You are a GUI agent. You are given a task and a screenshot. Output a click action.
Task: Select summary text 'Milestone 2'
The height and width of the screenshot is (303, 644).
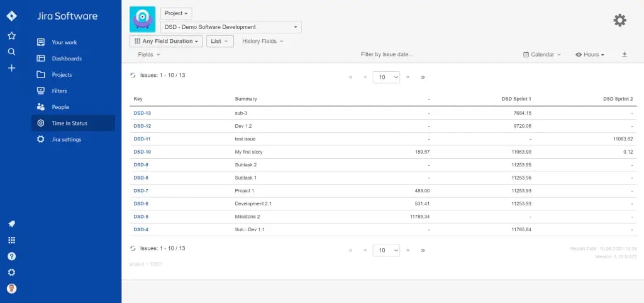247,217
